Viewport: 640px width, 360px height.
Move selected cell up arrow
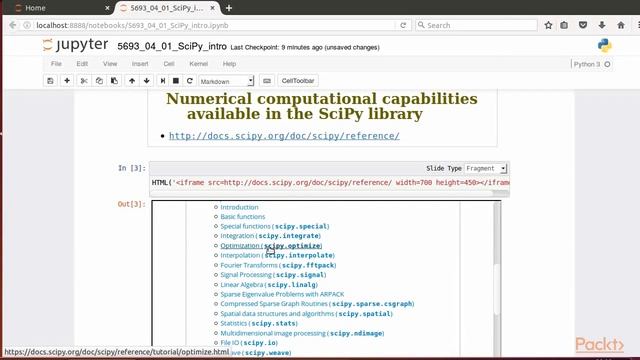pyautogui.click(x=132, y=81)
